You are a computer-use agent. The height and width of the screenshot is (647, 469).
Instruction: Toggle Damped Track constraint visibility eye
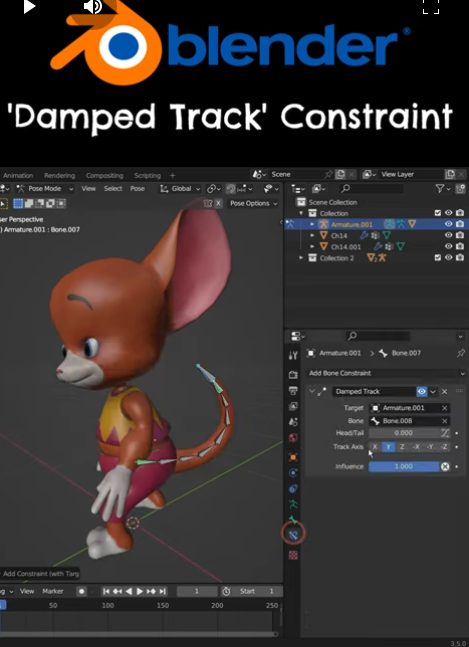click(422, 392)
